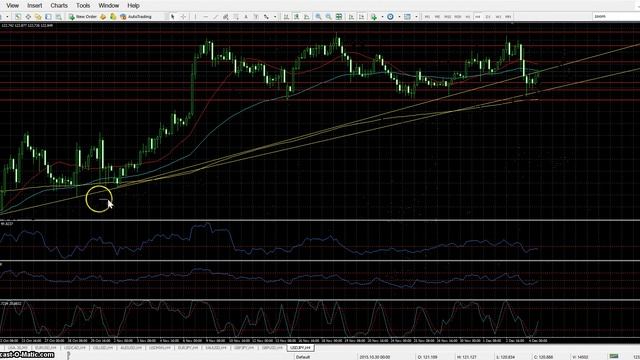Switch to the GBPUSD,H4 chart tab
This screenshot has height=360, width=640.
[272, 348]
